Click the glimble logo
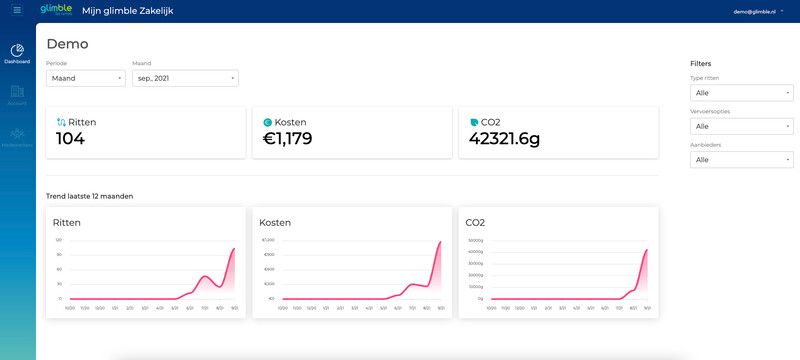Viewport: 800px width, 360px height. point(56,10)
